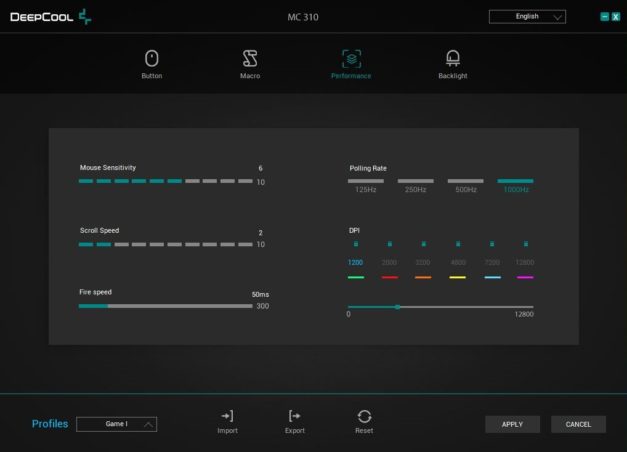
Task: Select the 125Hz polling rate
Action: [365, 182]
